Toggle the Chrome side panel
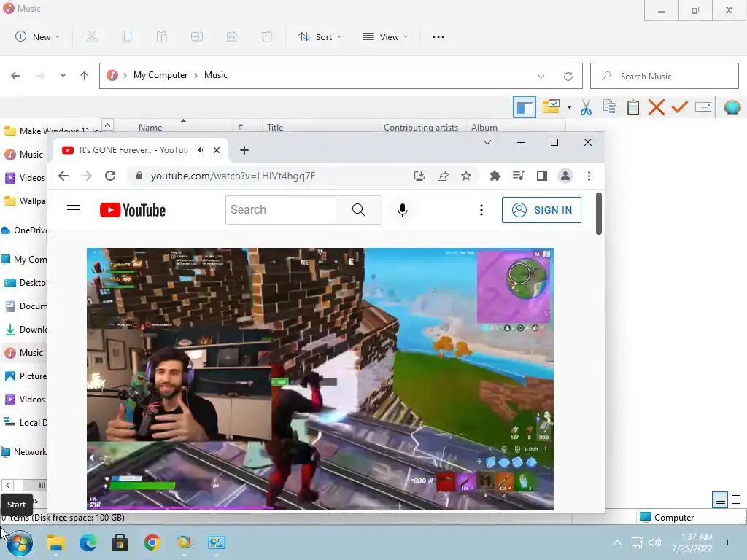Viewport: 747px width, 560px height. [x=542, y=176]
